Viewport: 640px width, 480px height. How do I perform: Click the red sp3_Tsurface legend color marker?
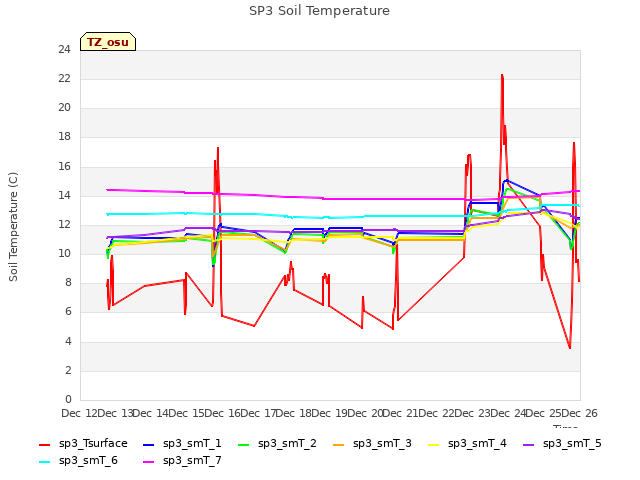[44, 444]
